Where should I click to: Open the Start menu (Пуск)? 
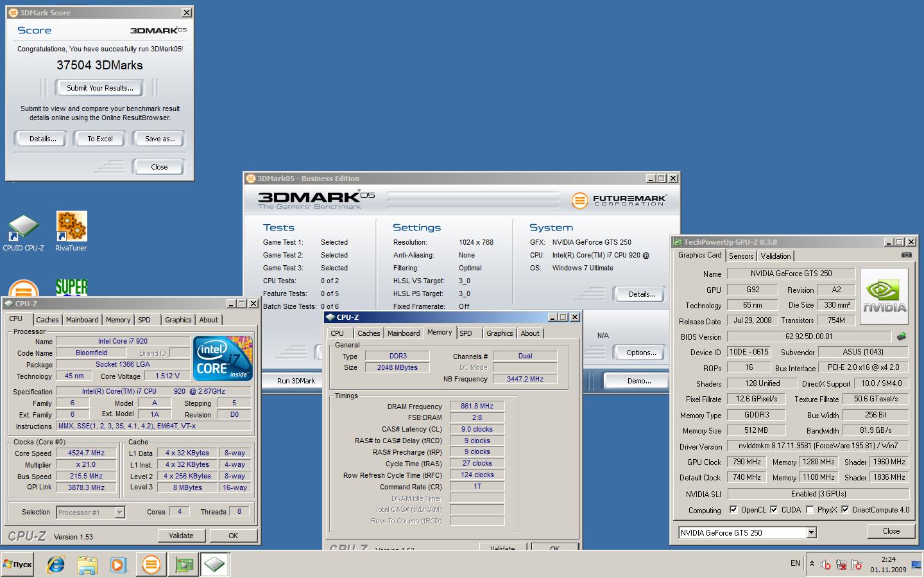(17, 565)
